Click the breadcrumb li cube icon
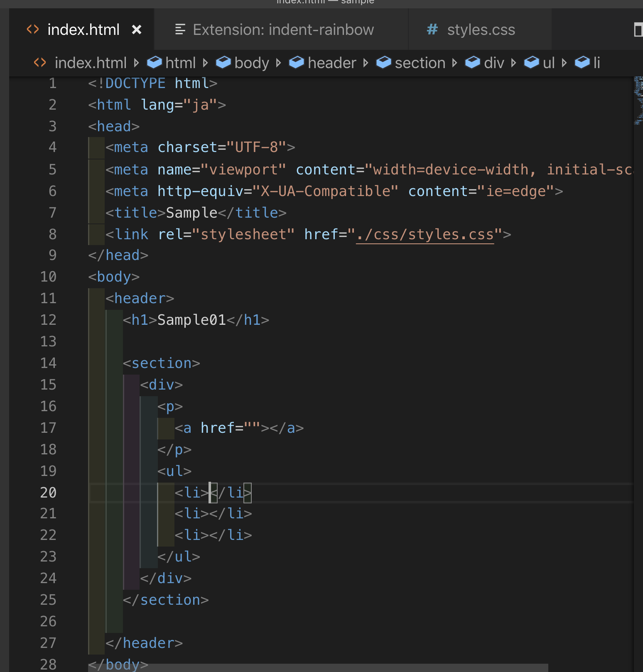Image resolution: width=643 pixels, height=672 pixels. pyautogui.click(x=582, y=62)
